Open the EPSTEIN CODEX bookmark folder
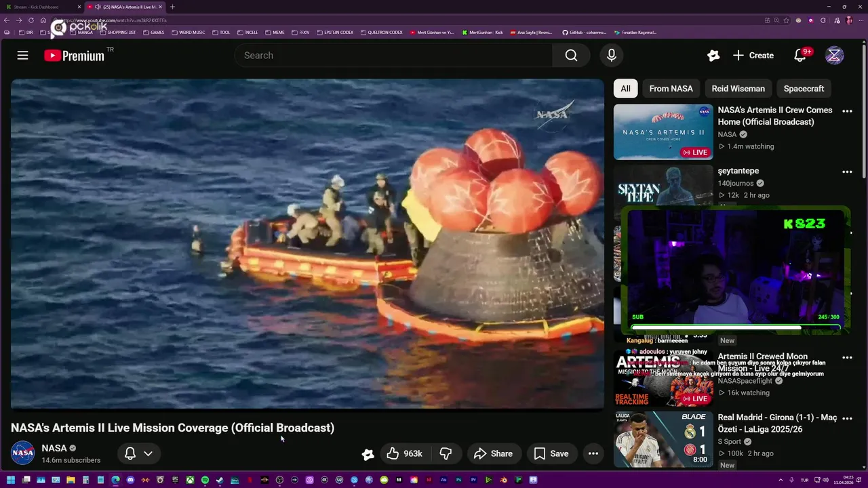 (334, 32)
